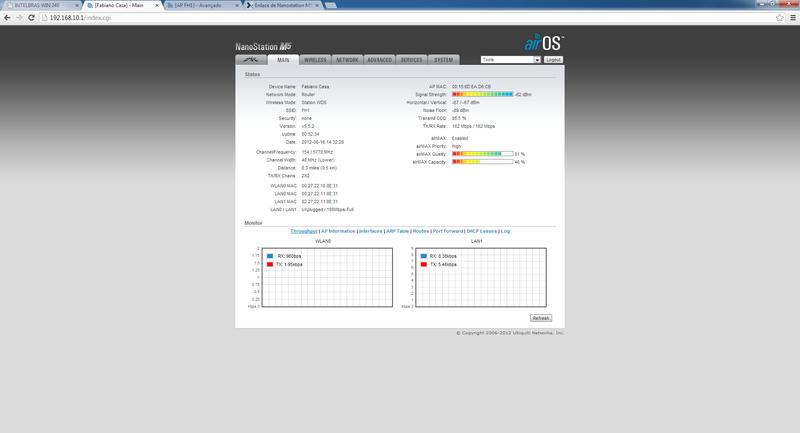Close the INTELBRAS WIN 240 tab
Viewport: 800px width, 433px height.
pyautogui.click(x=77, y=5)
